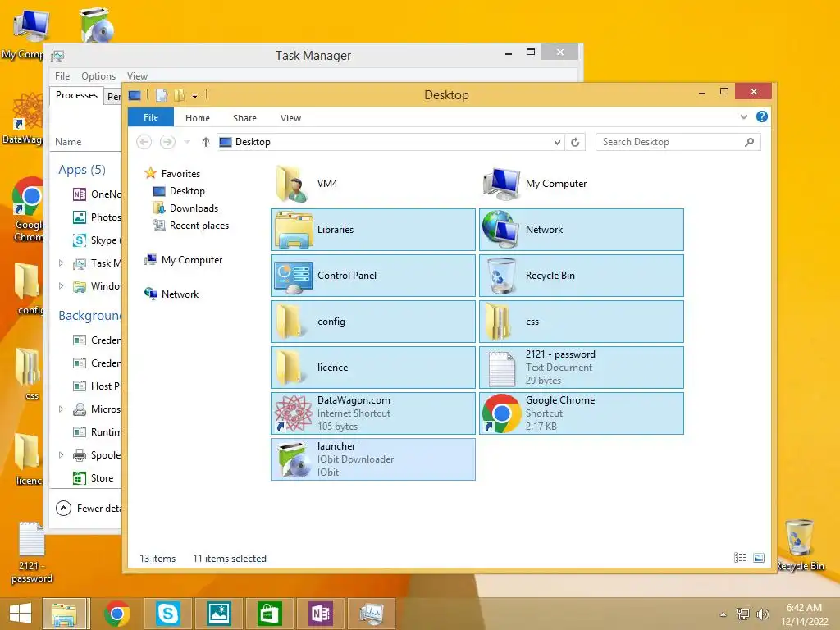
Task: Expand the Spooler background process row
Action: [x=61, y=454]
